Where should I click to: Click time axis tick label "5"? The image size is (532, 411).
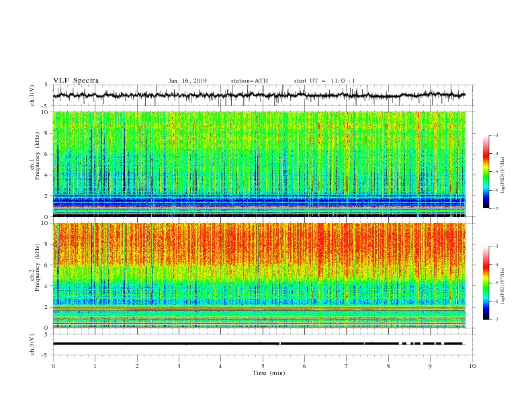click(x=263, y=366)
